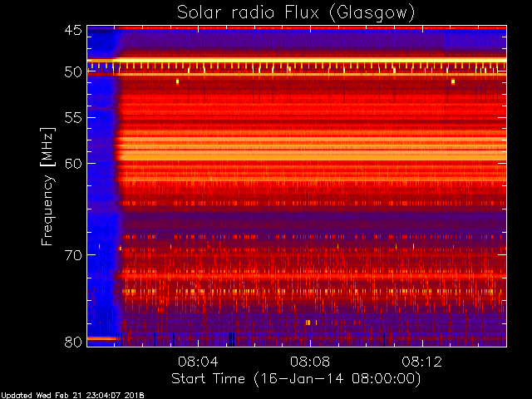Select the 55 frequency axis label
The height and width of the screenshot is (399, 532).
(73, 118)
